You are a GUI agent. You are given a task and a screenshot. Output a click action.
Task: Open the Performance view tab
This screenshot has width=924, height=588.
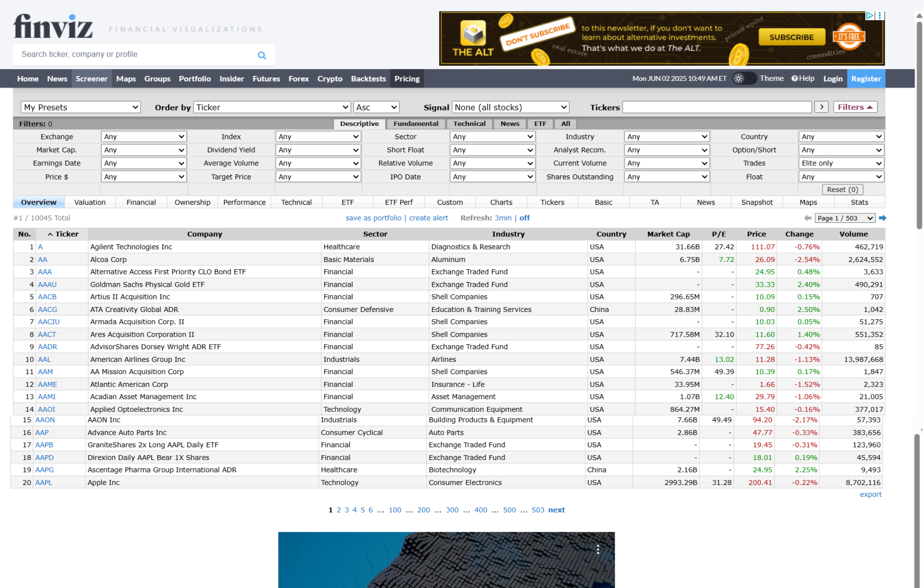(244, 202)
